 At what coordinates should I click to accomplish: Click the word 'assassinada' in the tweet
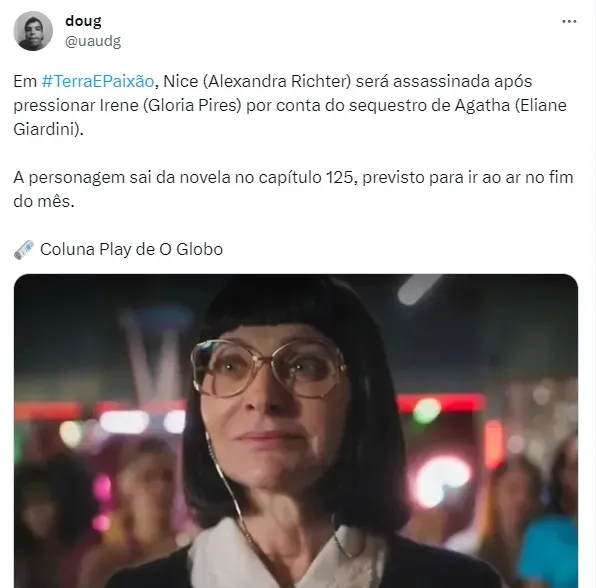click(x=436, y=81)
